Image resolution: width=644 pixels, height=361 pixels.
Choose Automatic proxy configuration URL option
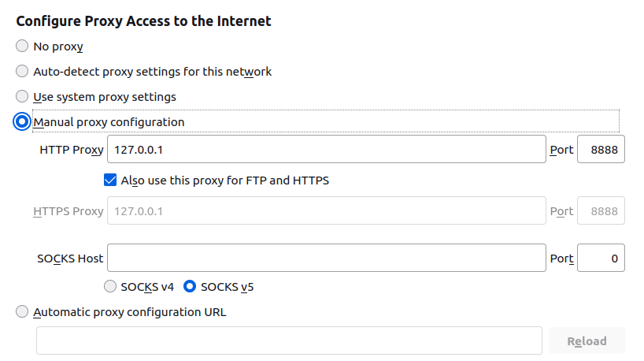(x=22, y=311)
